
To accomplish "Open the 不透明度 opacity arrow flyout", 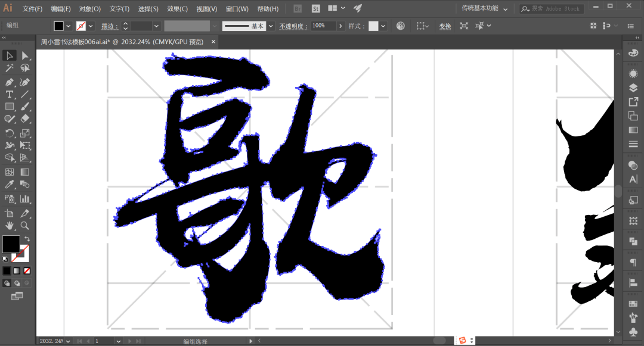I will point(340,26).
